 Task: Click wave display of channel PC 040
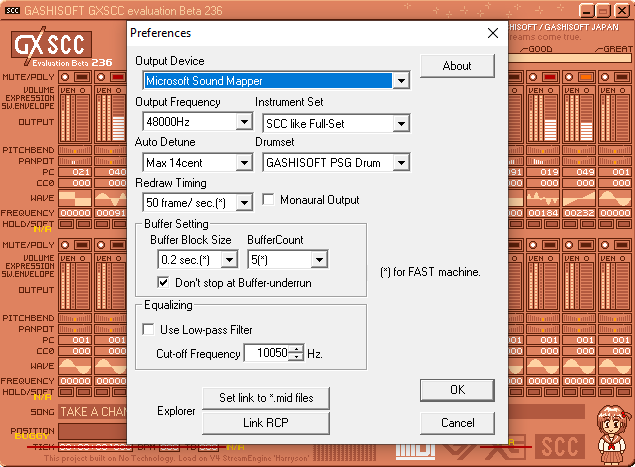pos(111,198)
